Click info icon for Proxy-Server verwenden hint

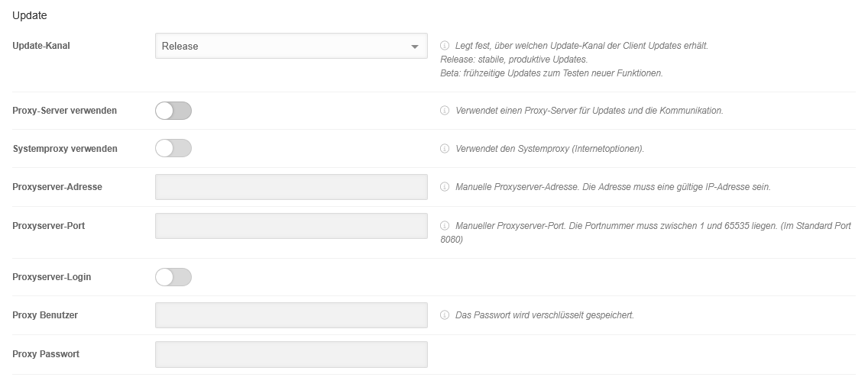click(445, 111)
